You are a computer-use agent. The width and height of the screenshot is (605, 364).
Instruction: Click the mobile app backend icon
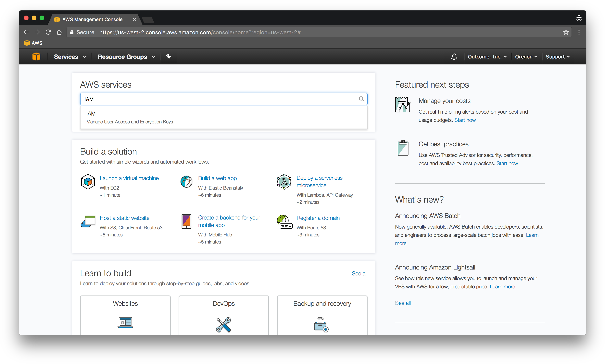(186, 221)
